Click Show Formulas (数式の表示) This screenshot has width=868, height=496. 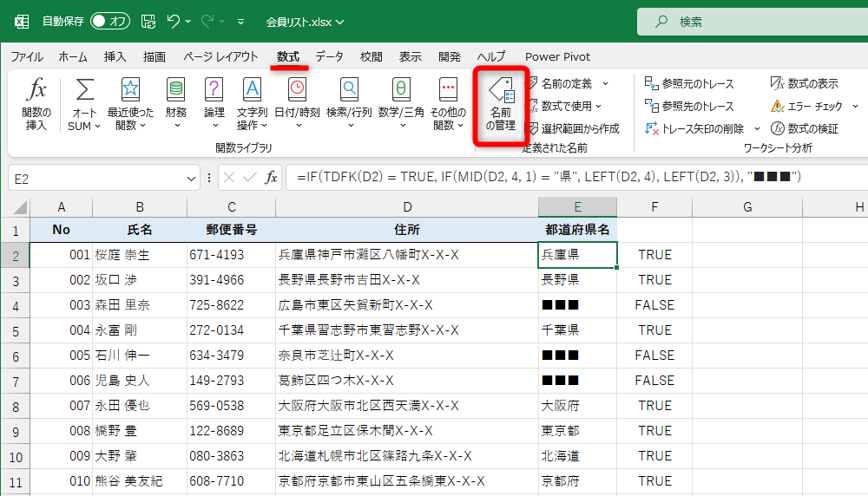coord(805,83)
